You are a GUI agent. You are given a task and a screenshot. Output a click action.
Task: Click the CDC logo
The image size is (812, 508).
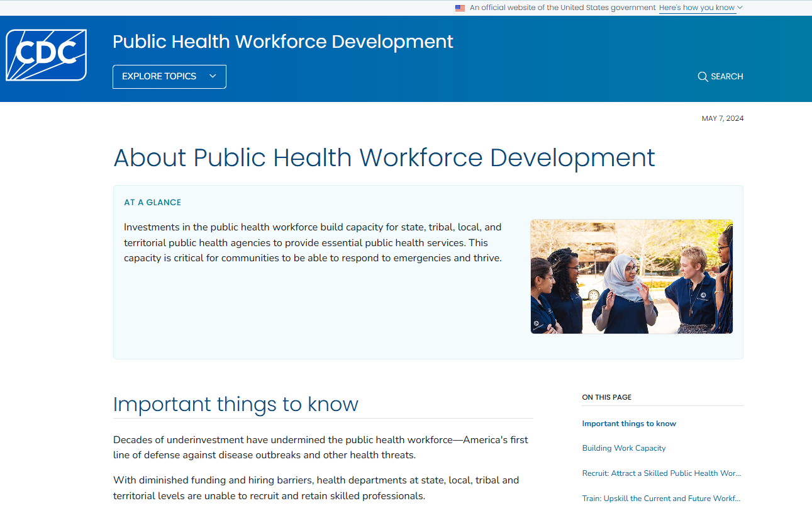[46, 55]
